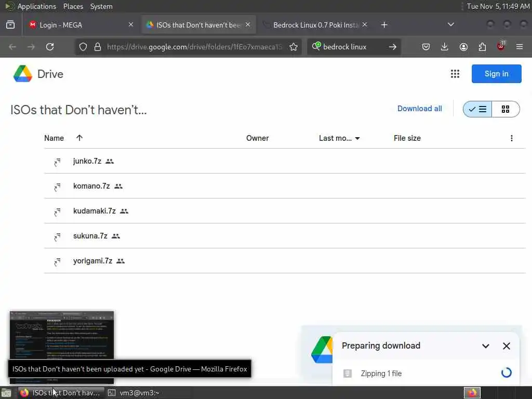Open the list all tabs dropdown
This screenshot has height=399, width=532.
pos(450,24)
